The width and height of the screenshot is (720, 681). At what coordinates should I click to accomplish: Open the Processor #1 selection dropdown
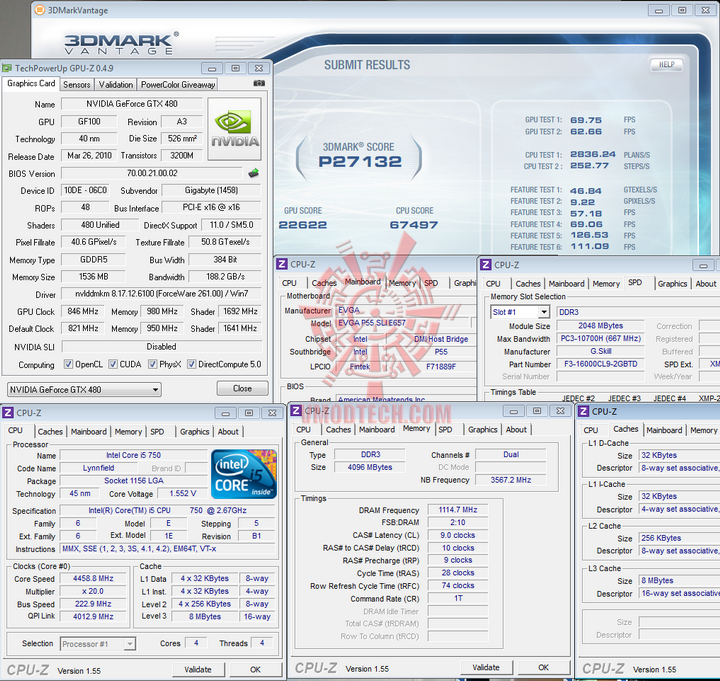(98, 644)
